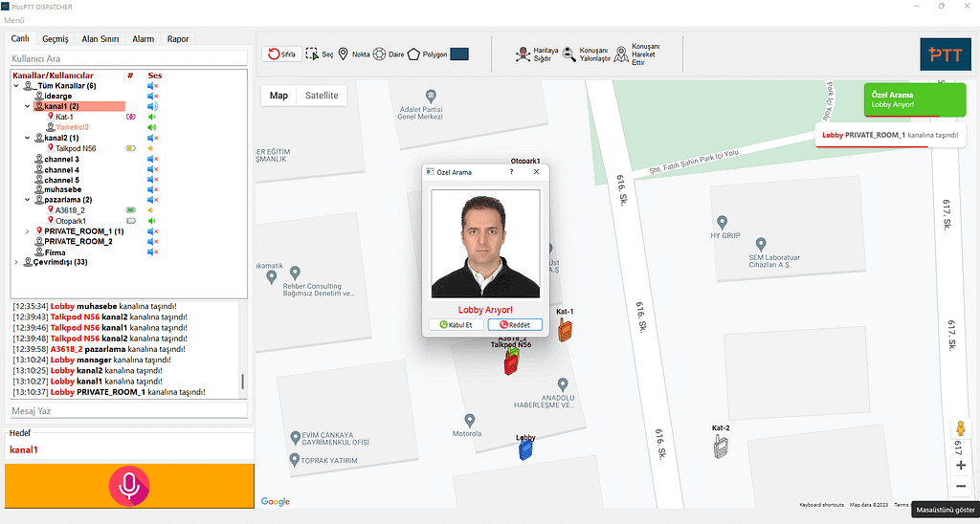The width and height of the screenshot is (980, 524).
Task: Click the help question mark in Özel Arama dialog
Action: (511, 172)
